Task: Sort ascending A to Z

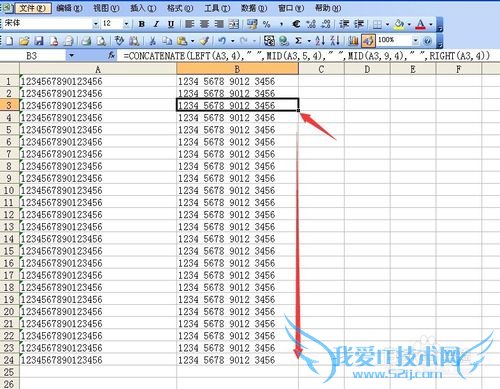Action: 320,41
